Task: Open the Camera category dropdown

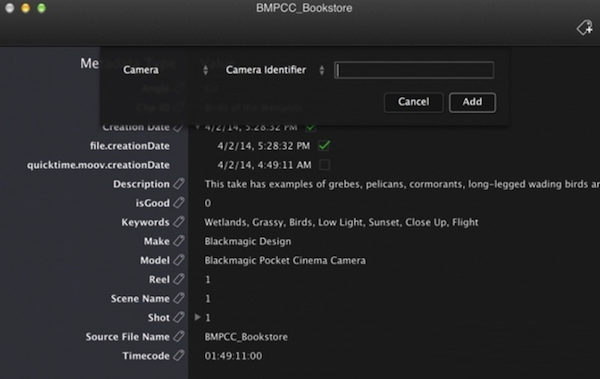Action: pyautogui.click(x=165, y=70)
